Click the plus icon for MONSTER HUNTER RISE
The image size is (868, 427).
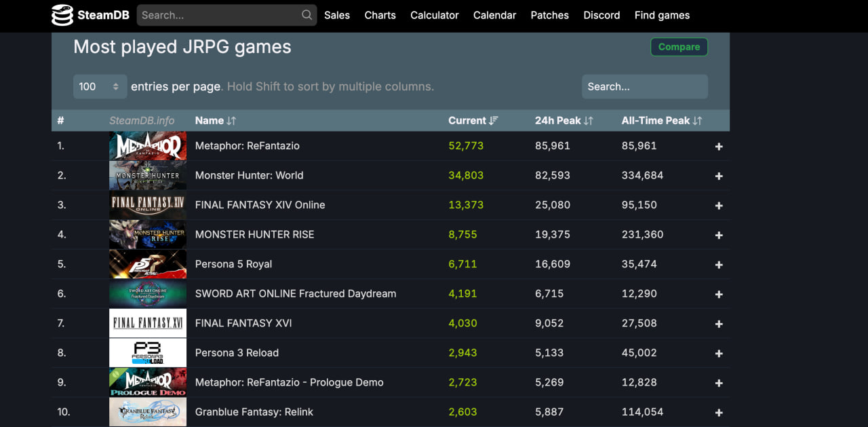point(719,235)
